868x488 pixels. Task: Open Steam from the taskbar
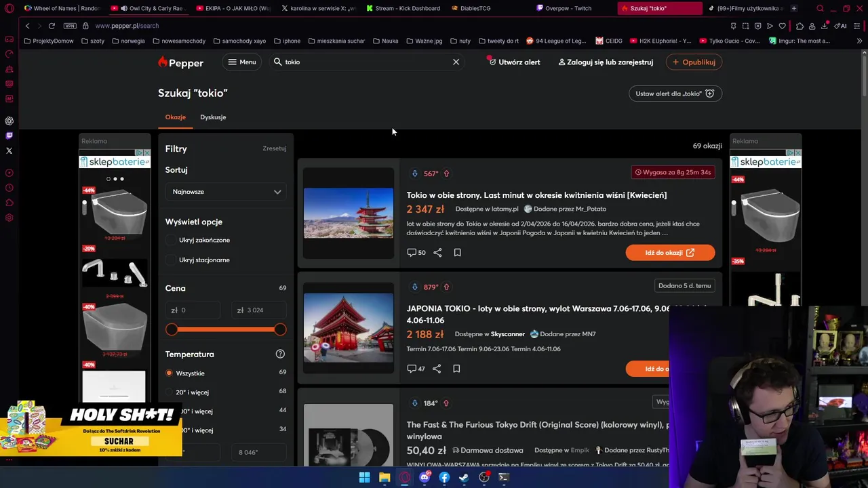point(464,477)
